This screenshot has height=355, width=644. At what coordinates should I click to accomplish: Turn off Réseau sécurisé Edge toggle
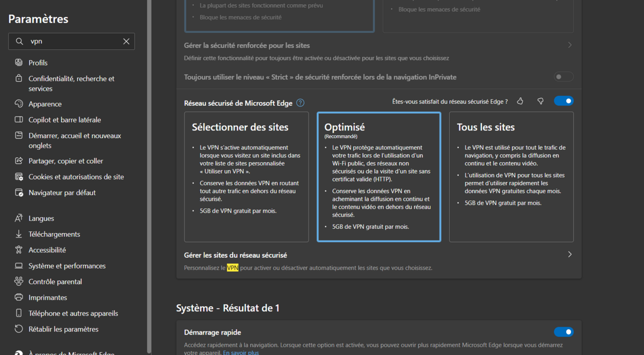click(x=563, y=101)
